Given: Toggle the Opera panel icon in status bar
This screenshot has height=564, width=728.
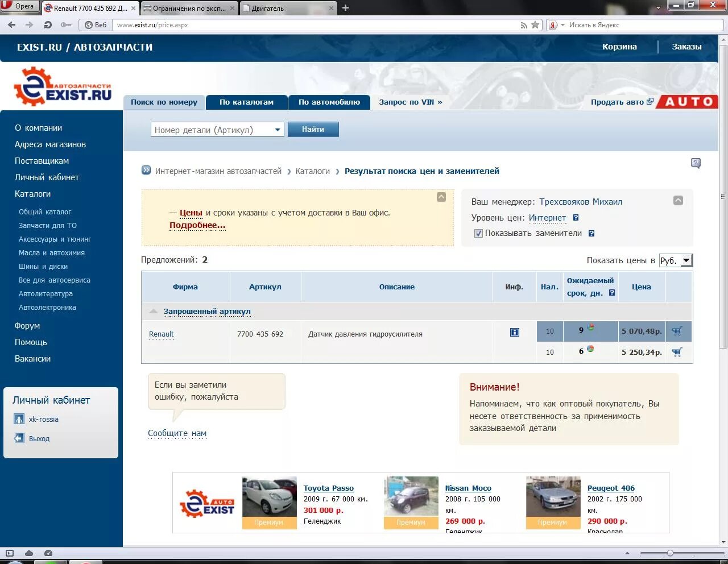Looking at the screenshot, I should pos(10,553).
